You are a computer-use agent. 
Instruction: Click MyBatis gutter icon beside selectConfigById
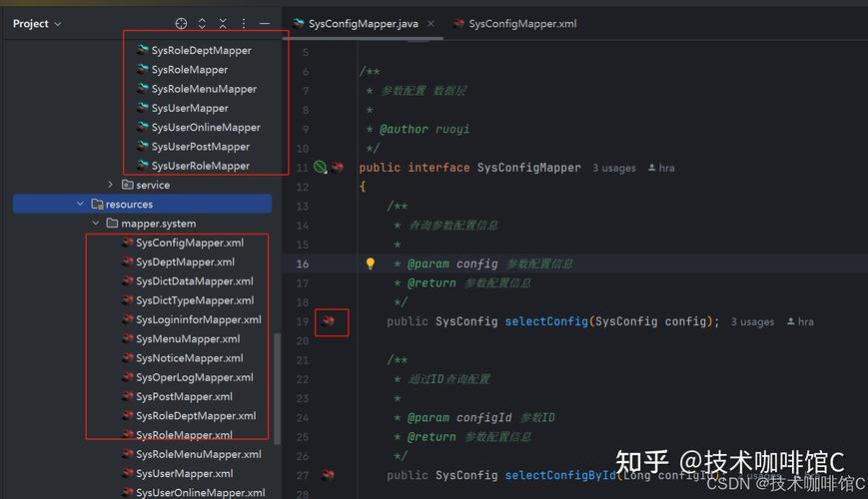329,474
